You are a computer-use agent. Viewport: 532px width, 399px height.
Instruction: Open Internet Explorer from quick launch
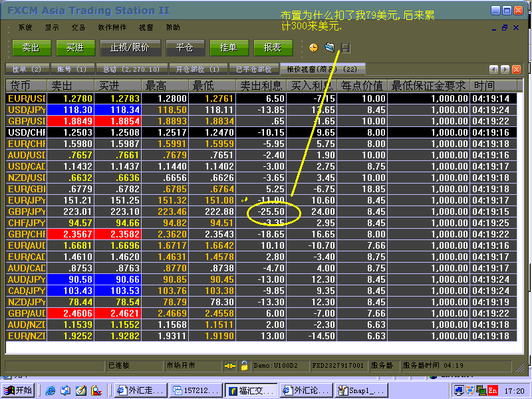[49, 390]
